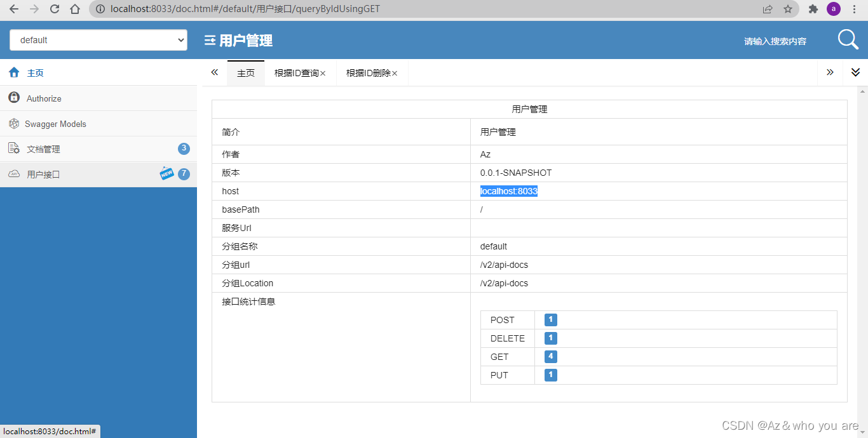The height and width of the screenshot is (438, 868).
Task: Toggle the hamburger icon beside 用户管理
Action: pyautogui.click(x=207, y=40)
